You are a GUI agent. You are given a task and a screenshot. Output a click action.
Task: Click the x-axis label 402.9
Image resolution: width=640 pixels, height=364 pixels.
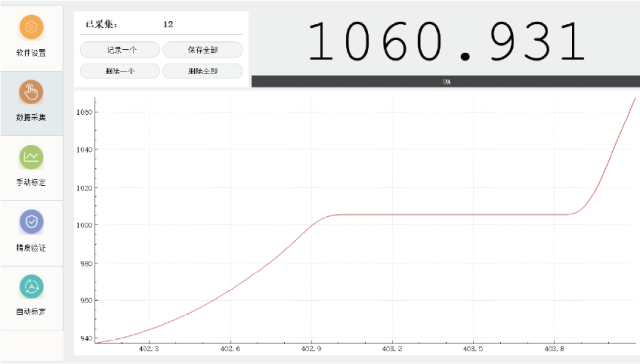(x=311, y=349)
